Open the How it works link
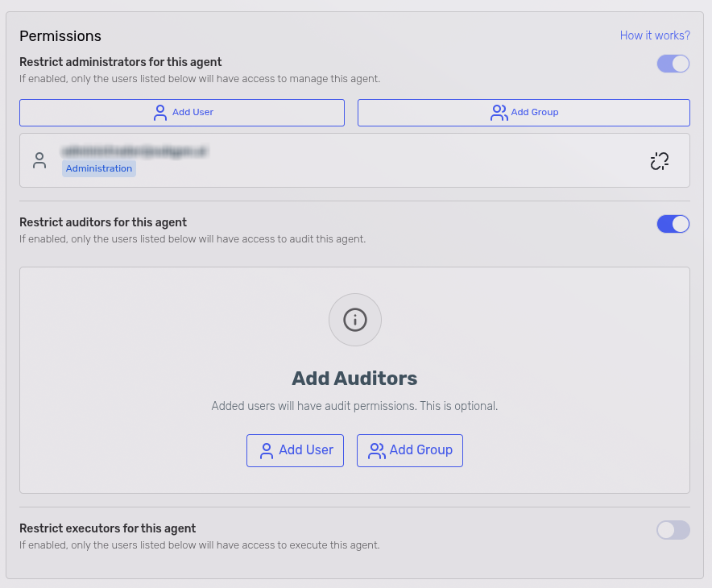Screen dimensions: 712x588 tap(655, 35)
